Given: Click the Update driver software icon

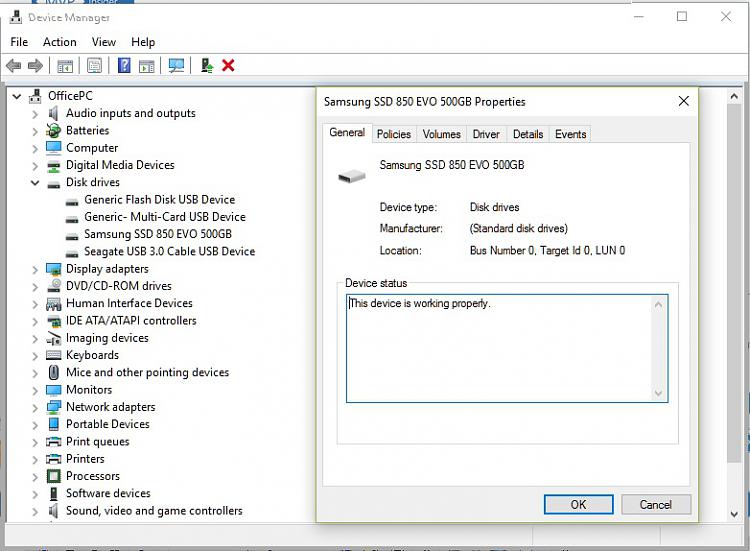Looking at the screenshot, I should [x=207, y=66].
